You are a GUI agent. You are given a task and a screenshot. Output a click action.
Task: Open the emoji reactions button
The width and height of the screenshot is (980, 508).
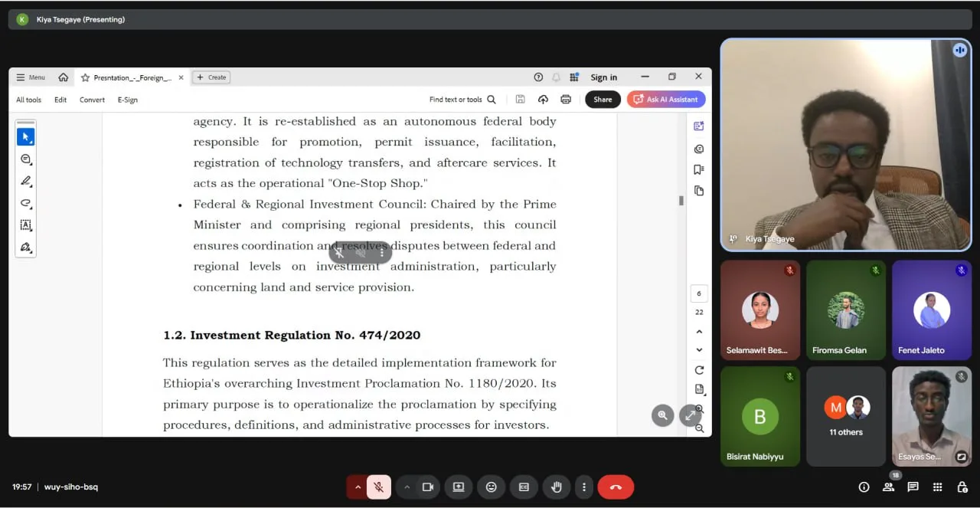tap(491, 487)
